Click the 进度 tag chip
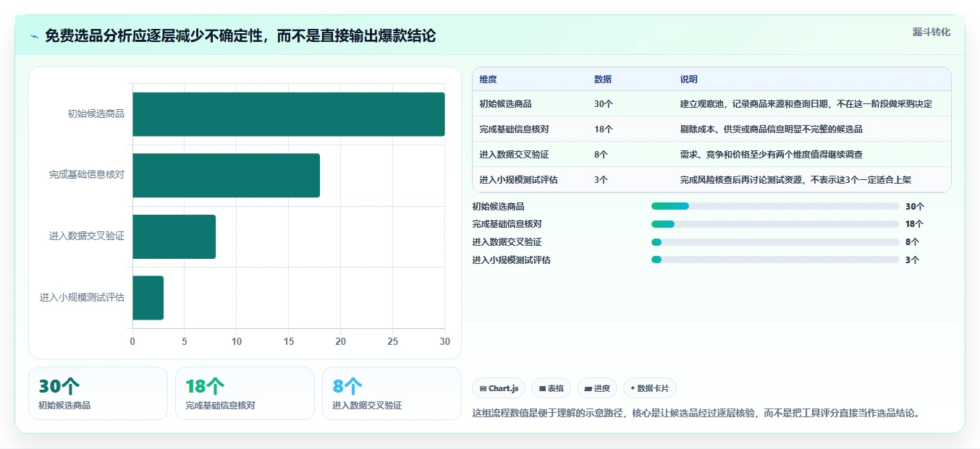Viewport: 980px width, 449px height. coord(597,388)
